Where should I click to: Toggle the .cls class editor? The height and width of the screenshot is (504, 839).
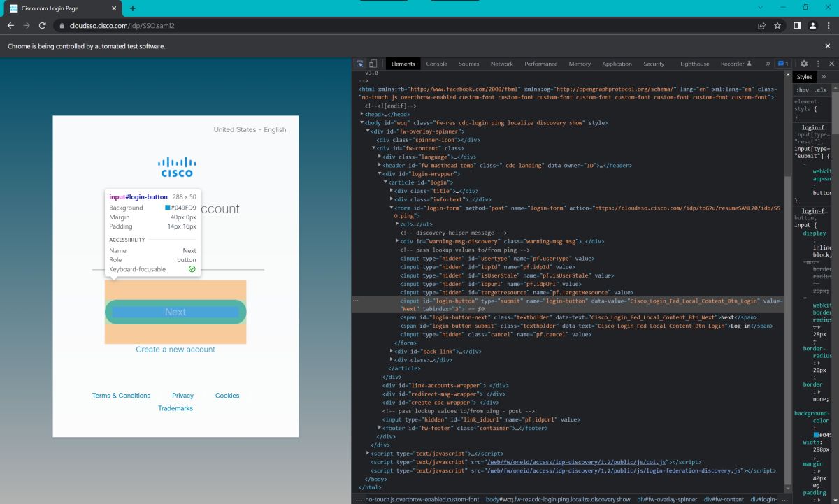pos(820,90)
